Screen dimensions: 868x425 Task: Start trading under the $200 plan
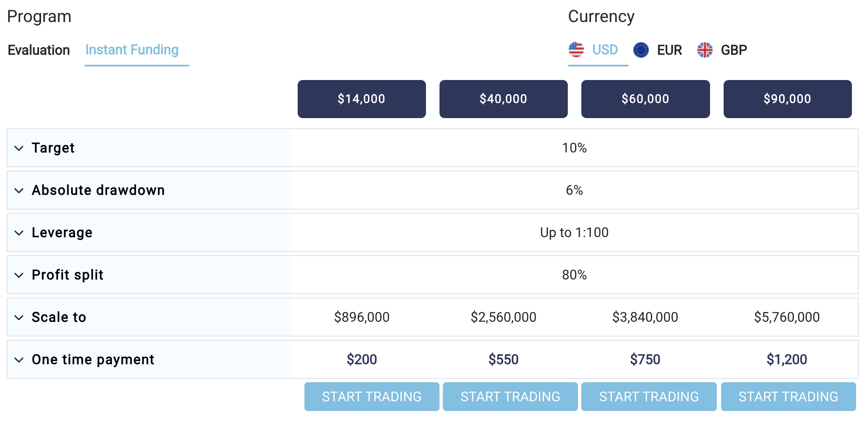(372, 397)
